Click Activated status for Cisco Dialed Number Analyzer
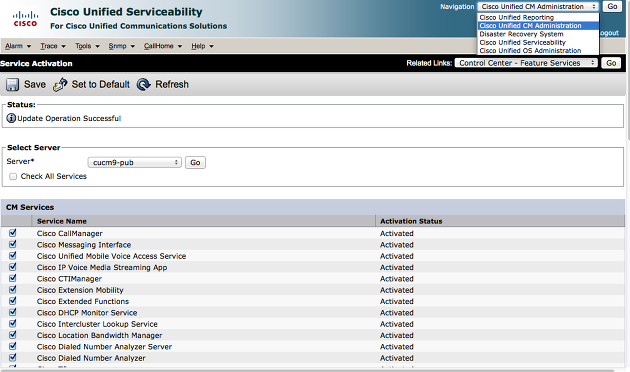The width and height of the screenshot is (630, 372). [397, 358]
